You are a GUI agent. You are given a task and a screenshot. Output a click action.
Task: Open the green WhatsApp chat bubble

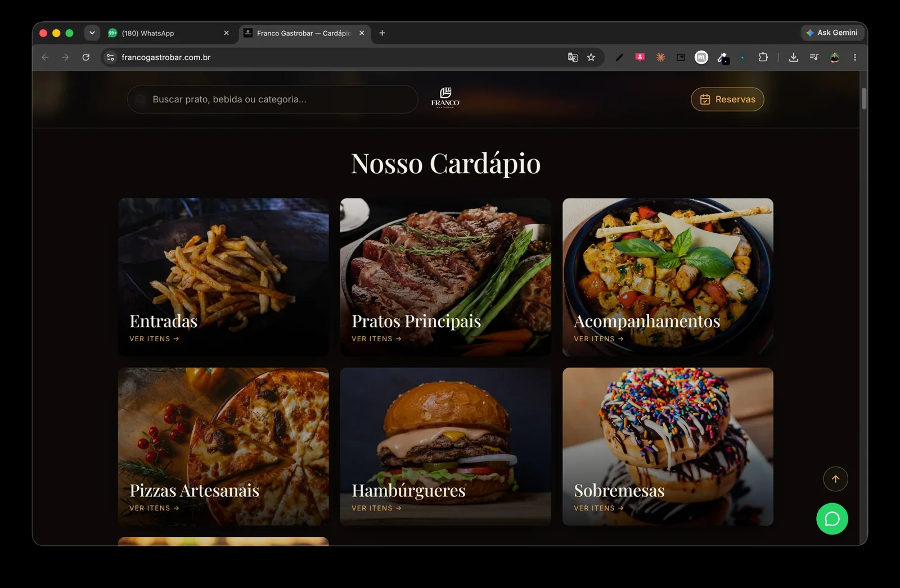(832, 519)
